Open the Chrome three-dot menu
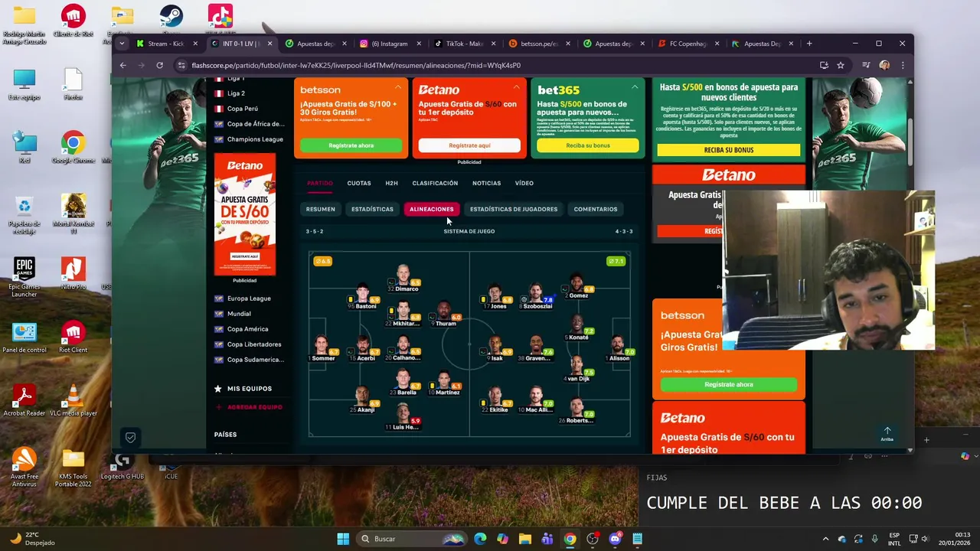Viewport: 980px width, 551px height. [x=903, y=65]
